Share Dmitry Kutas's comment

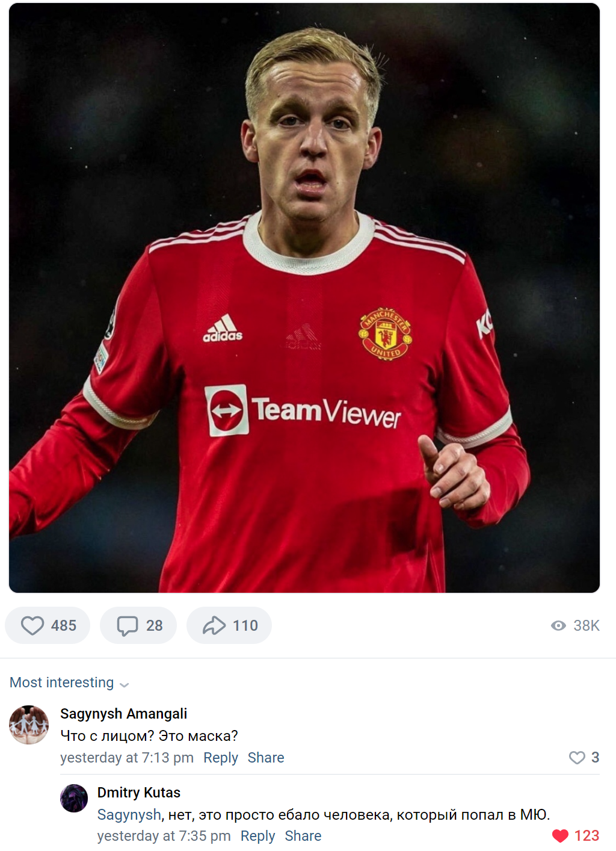point(303,836)
